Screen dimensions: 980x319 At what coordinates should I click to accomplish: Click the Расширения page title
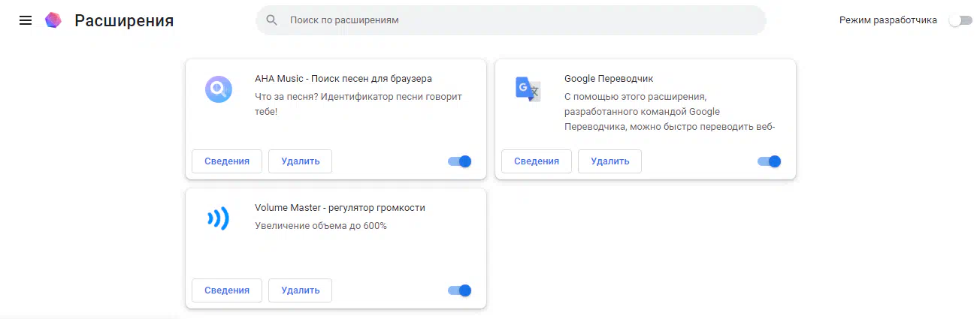[124, 21]
